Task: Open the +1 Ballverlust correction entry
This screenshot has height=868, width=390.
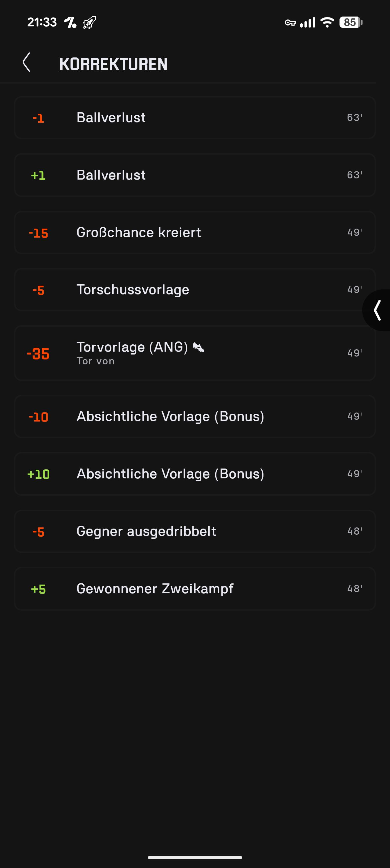Action: (x=195, y=175)
